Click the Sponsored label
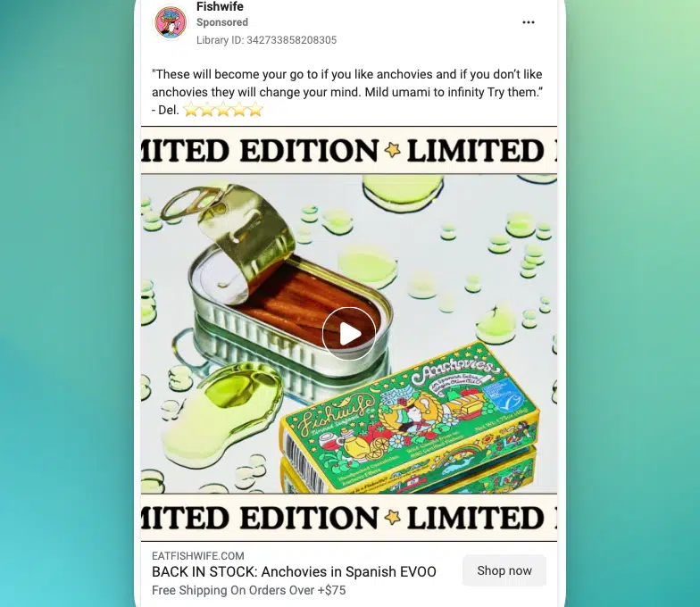700x607 pixels. (x=221, y=22)
